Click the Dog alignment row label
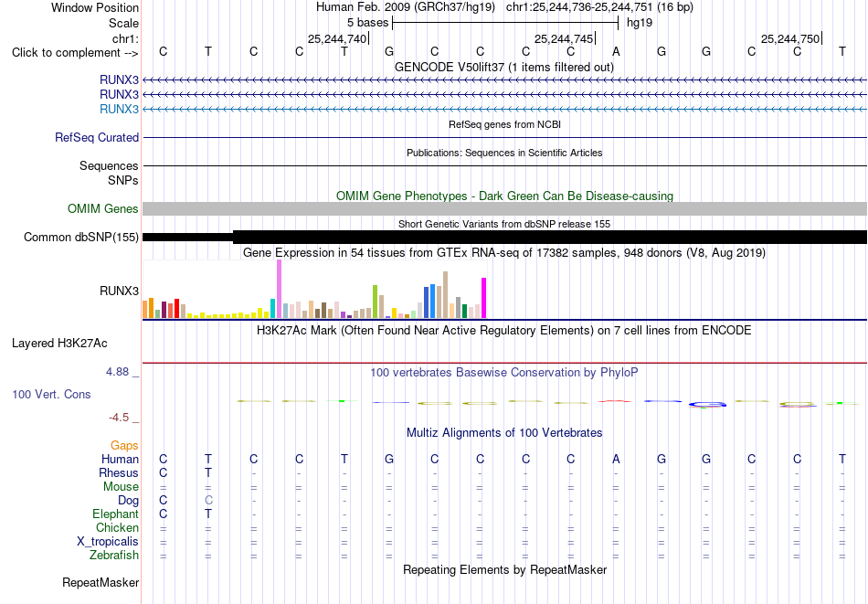Image resolution: width=868 pixels, height=604 pixels. pyautogui.click(x=129, y=501)
